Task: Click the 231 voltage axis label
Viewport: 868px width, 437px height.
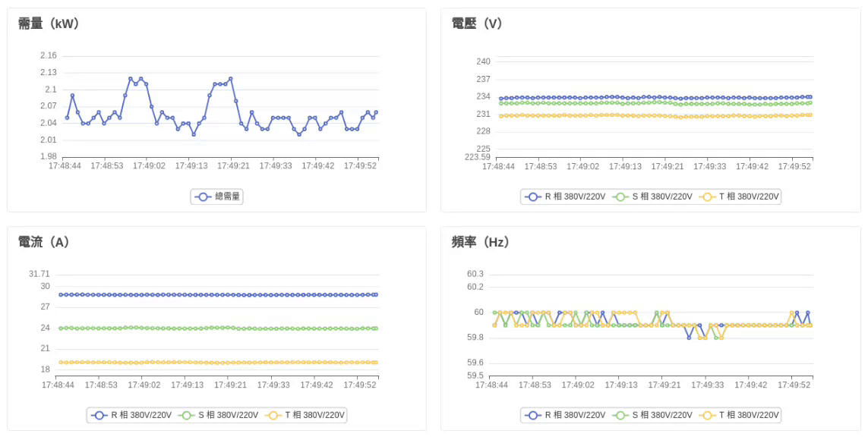Action: [483, 114]
